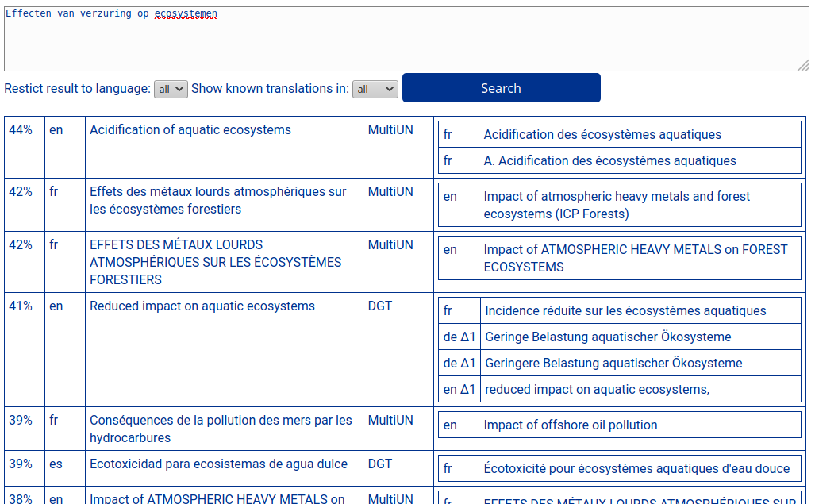Click 'Impact of atmospheric heavy metals' ICP Forests translation
815x504 pixels.
[617, 205]
